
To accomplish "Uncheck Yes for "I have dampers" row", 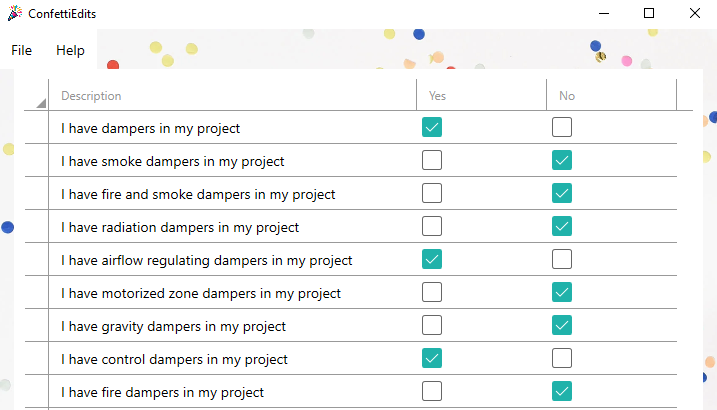I will (432, 128).
